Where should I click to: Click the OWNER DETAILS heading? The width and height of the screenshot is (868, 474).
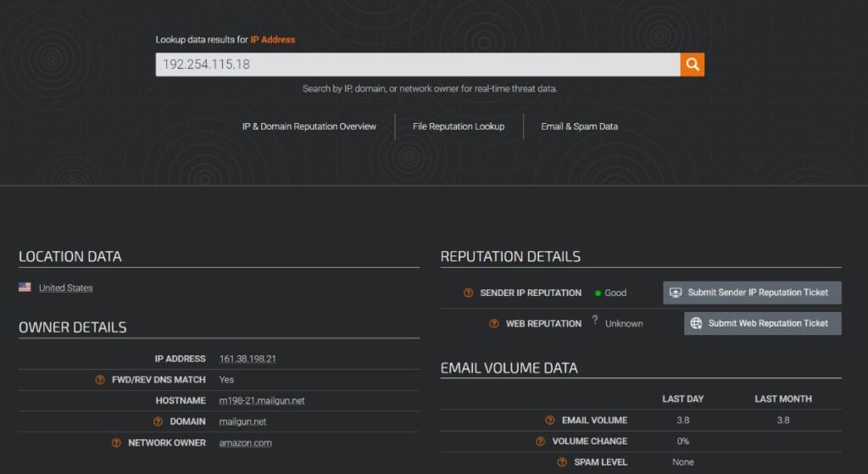point(73,327)
